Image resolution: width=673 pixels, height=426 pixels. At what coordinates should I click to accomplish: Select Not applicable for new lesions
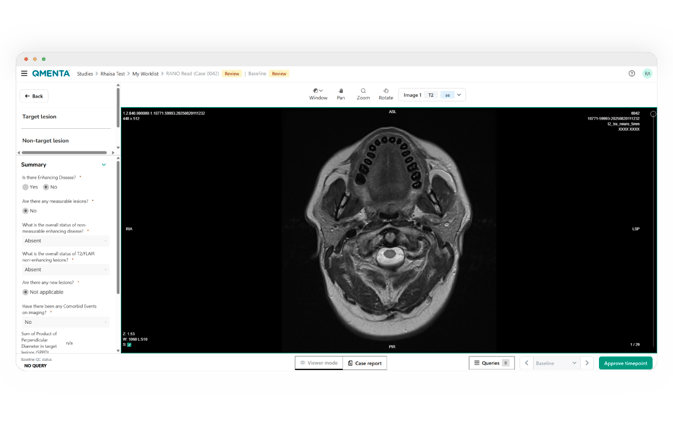tap(25, 292)
